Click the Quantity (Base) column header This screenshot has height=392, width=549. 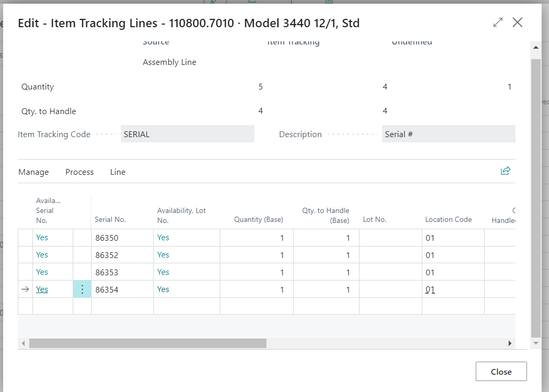[259, 219]
